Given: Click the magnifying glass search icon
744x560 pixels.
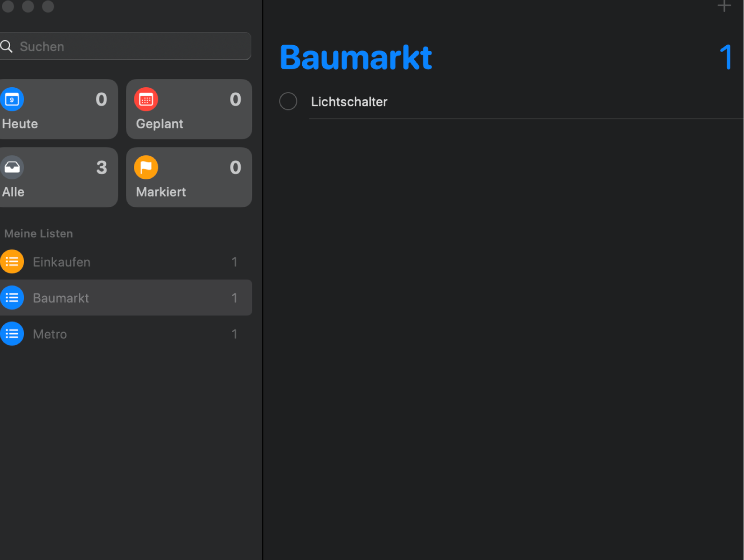Looking at the screenshot, I should click(7, 46).
